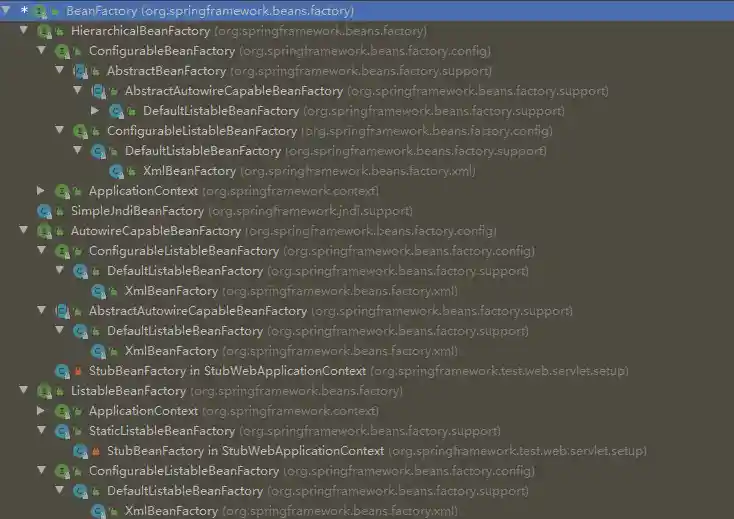Expand the collapsed DefaultListableBeanFactory node
Image resolution: width=734 pixels, height=519 pixels.
[95, 110]
